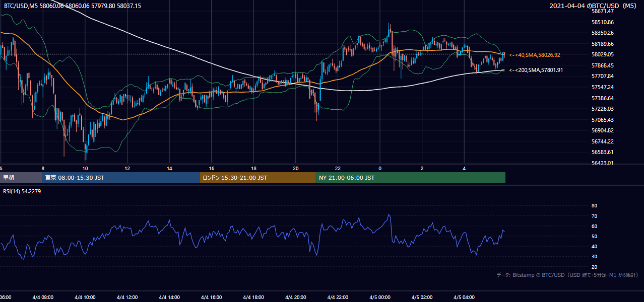The width and height of the screenshot is (644, 302).
Task: Click hour tick 18 under price chart
Action: point(254,169)
